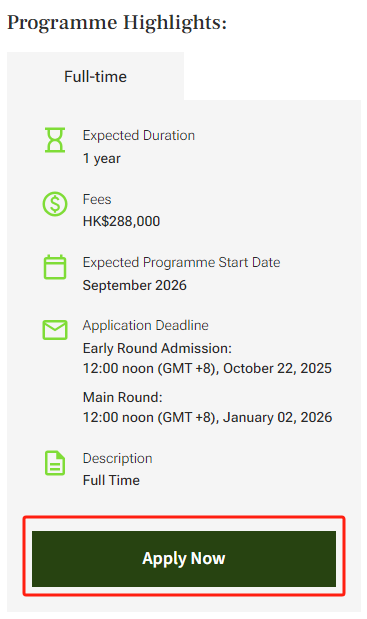Click the October 22, 2025 deadline line
Viewport: 367px width, 619px height.
207,368
